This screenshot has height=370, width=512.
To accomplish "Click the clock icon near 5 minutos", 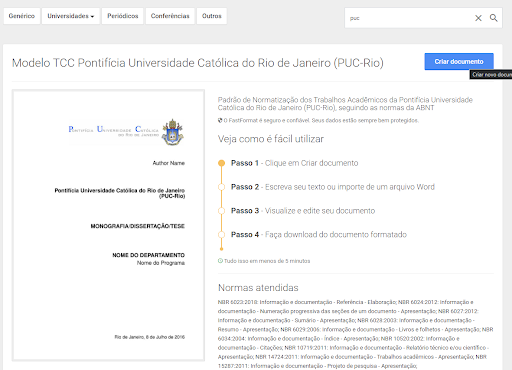I will 220,261.
